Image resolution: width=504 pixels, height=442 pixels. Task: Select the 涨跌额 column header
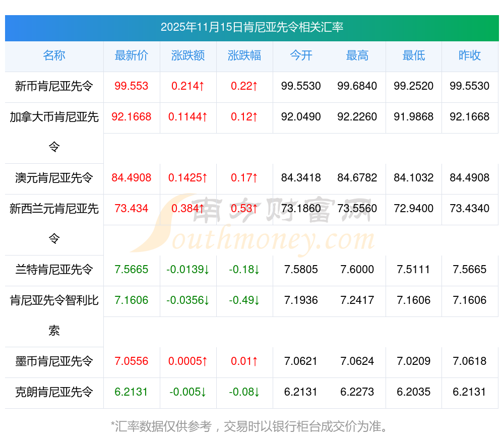tap(188, 55)
